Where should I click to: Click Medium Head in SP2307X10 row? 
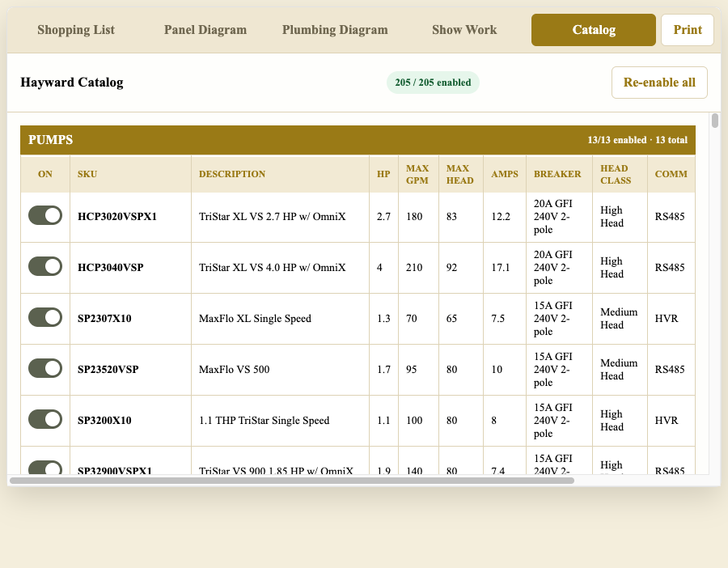tap(619, 319)
